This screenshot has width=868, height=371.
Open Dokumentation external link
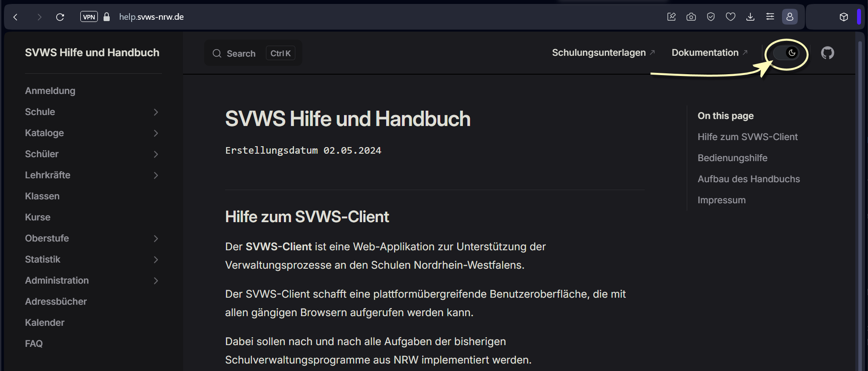[x=709, y=53]
